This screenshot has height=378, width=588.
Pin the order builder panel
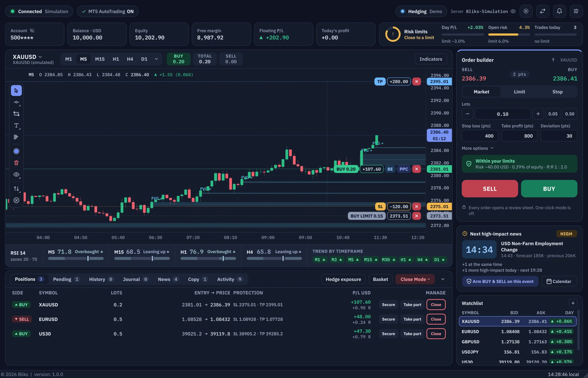(x=553, y=60)
